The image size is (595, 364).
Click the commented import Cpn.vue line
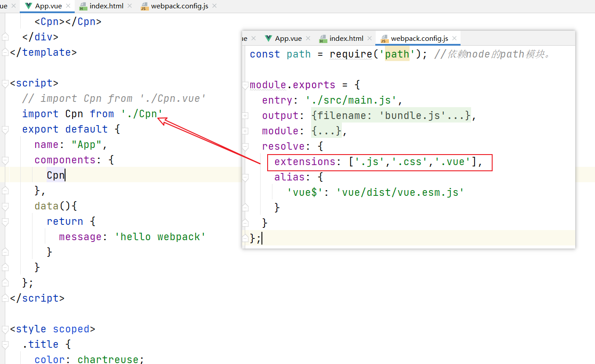[x=114, y=98]
